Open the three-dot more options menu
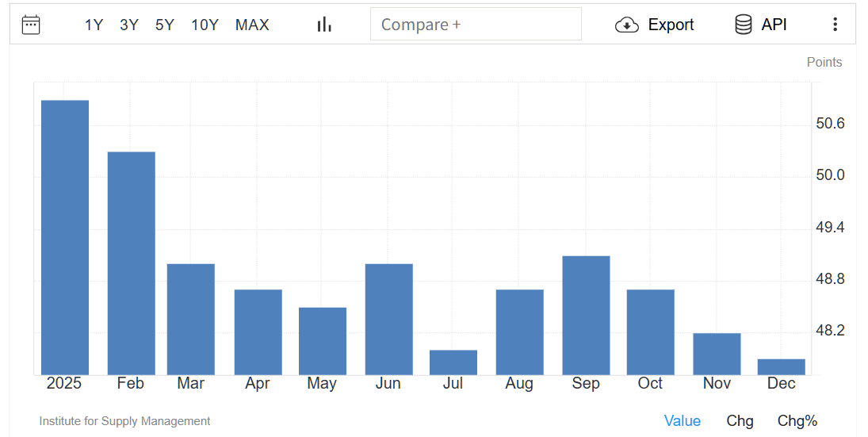Viewport: 868px width, 437px height. (x=835, y=25)
